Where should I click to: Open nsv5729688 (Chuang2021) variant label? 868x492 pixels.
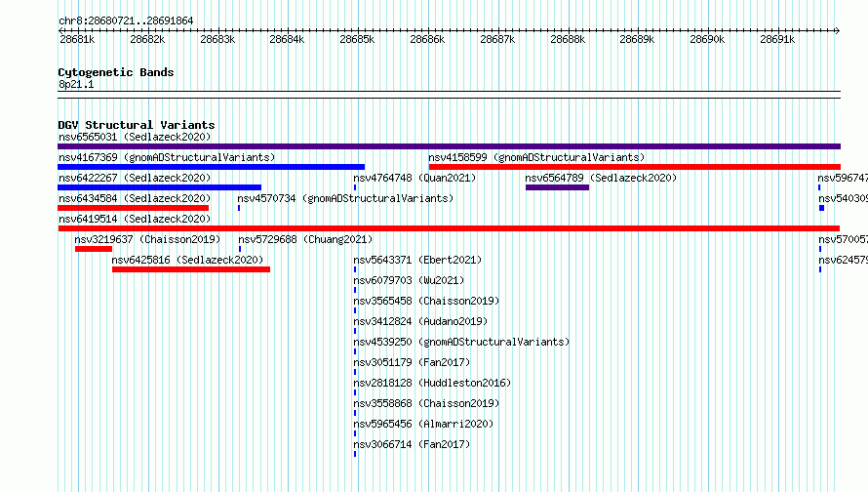coord(305,239)
